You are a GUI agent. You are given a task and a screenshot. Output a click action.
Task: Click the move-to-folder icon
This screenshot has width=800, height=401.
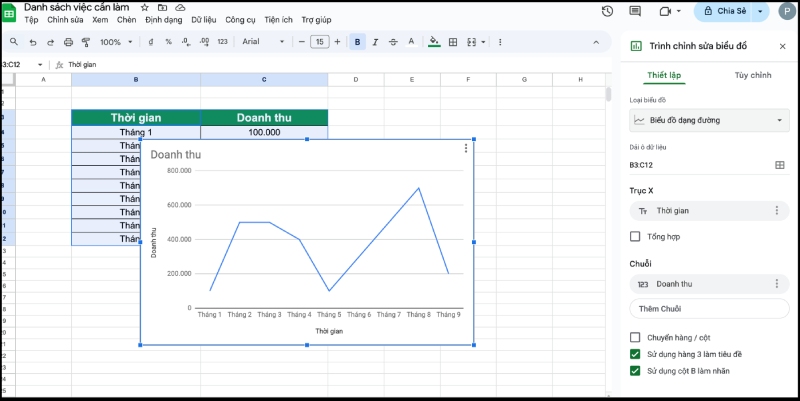[x=162, y=8]
